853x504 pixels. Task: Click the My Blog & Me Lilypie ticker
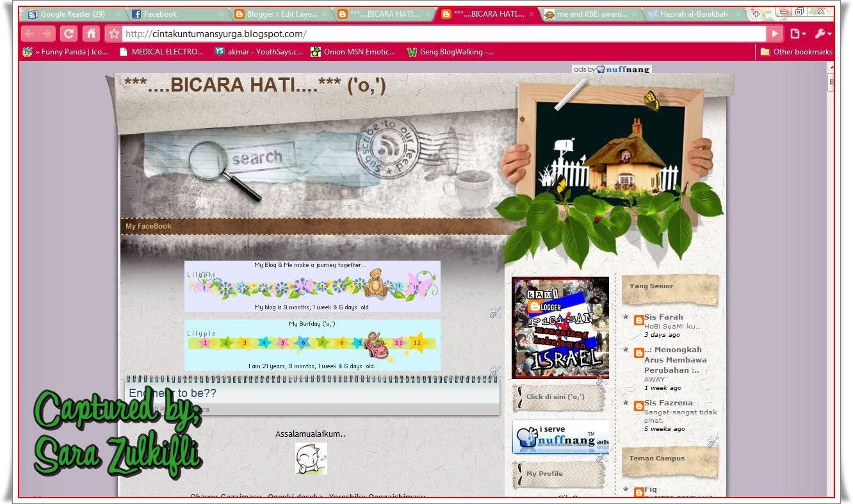[x=313, y=286]
